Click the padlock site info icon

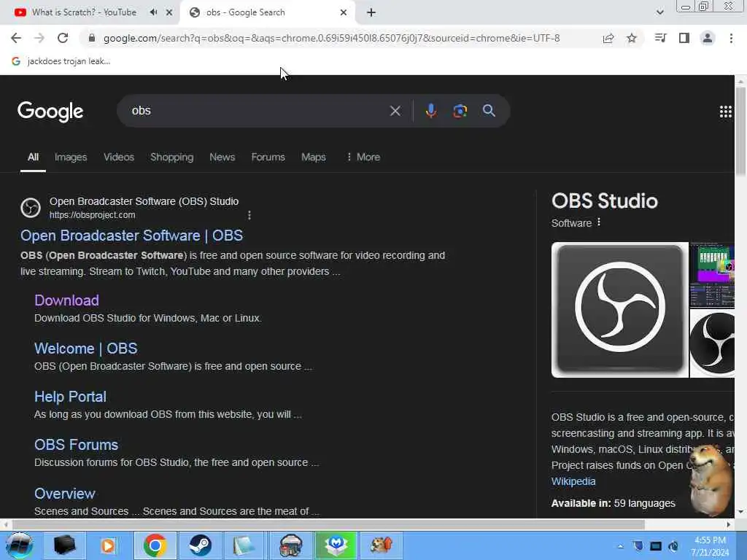click(91, 38)
